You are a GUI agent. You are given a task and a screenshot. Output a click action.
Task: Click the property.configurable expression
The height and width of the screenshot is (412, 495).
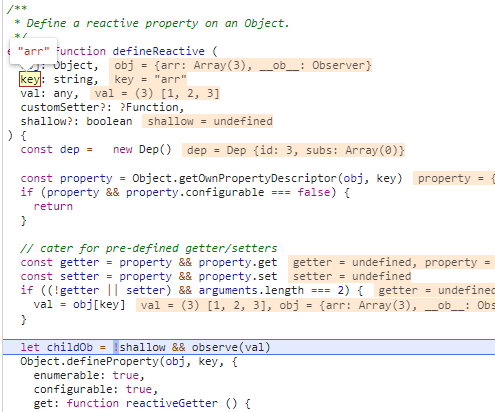195,193
